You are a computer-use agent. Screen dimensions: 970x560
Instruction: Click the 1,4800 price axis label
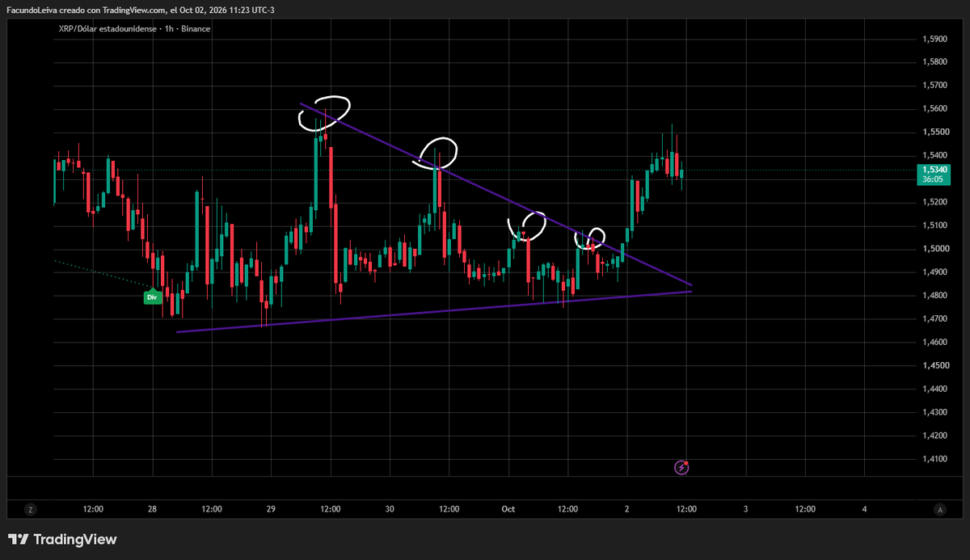point(935,296)
